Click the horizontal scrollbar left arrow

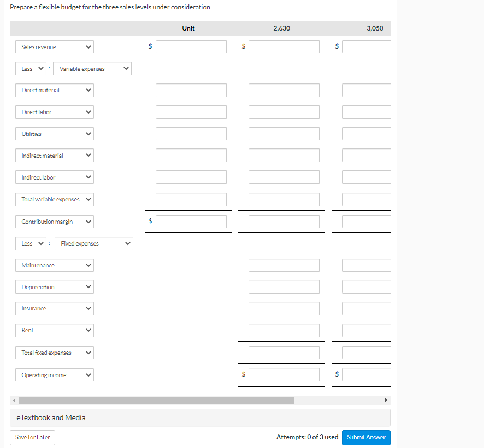(14, 400)
